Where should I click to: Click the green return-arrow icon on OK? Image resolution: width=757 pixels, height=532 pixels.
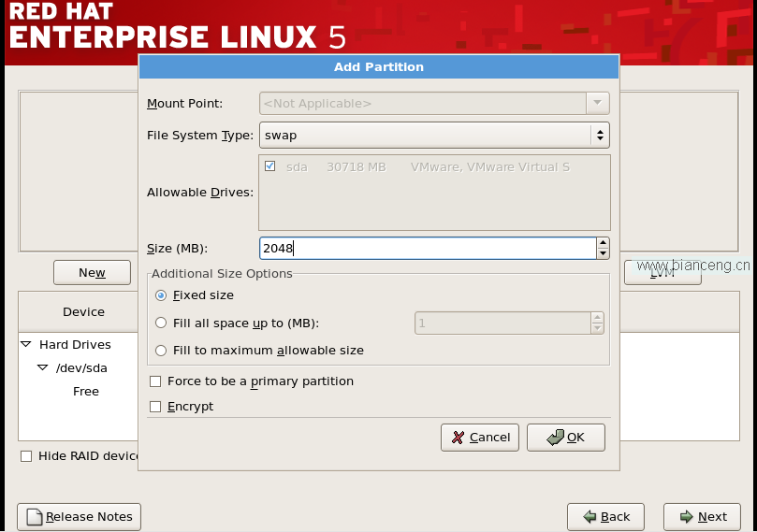coord(555,437)
